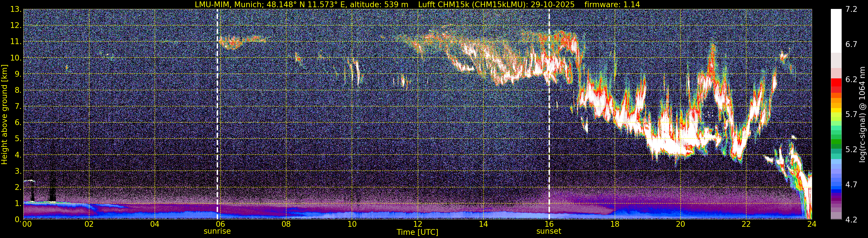
Task: Click the '24' time tick label
Action: click(x=812, y=224)
